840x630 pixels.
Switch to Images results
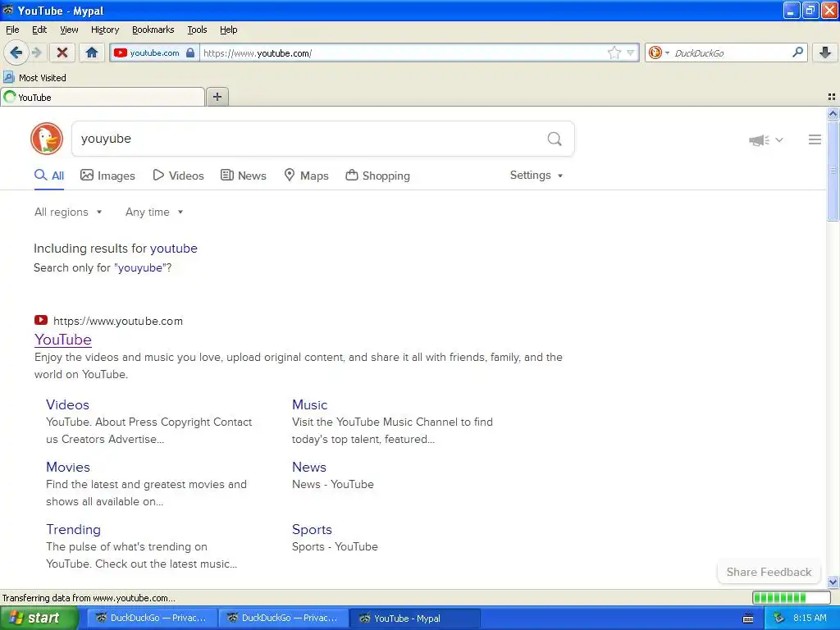tap(107, 176)
